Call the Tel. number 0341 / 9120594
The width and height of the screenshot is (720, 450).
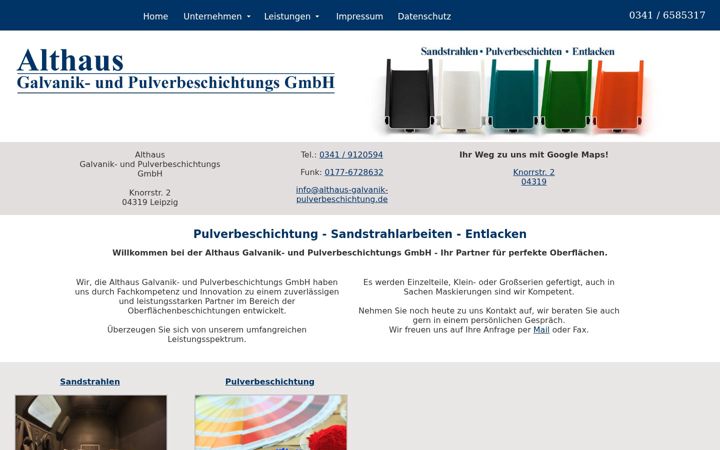click(x=351, y=155)
